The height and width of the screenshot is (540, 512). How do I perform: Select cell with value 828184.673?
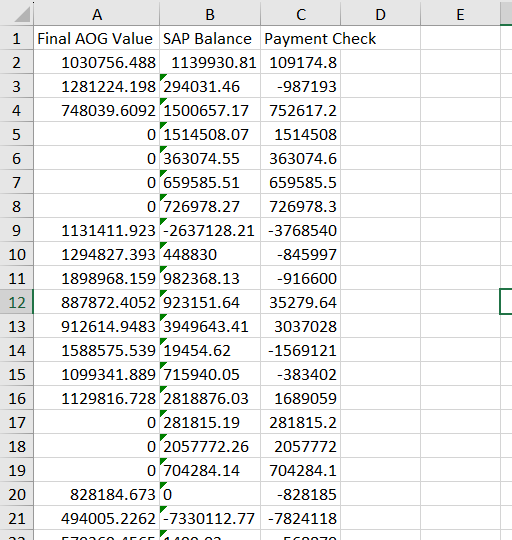pos(97,494)
